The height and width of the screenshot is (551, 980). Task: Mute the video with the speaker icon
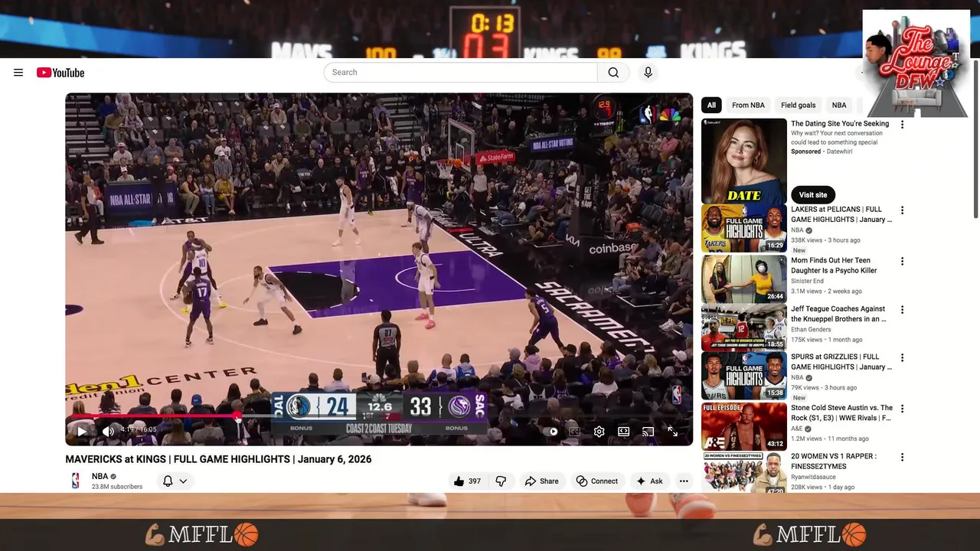click(108, 432)
